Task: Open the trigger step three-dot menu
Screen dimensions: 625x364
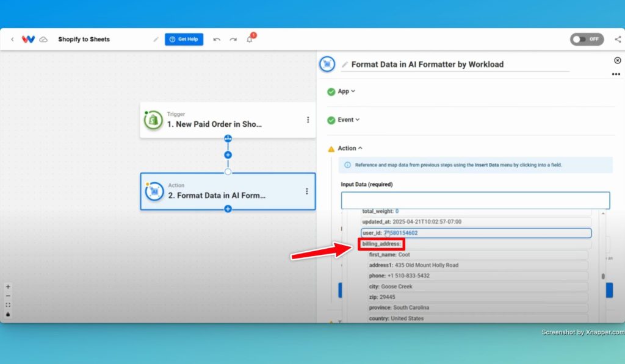Action: [x=308, y=120]
